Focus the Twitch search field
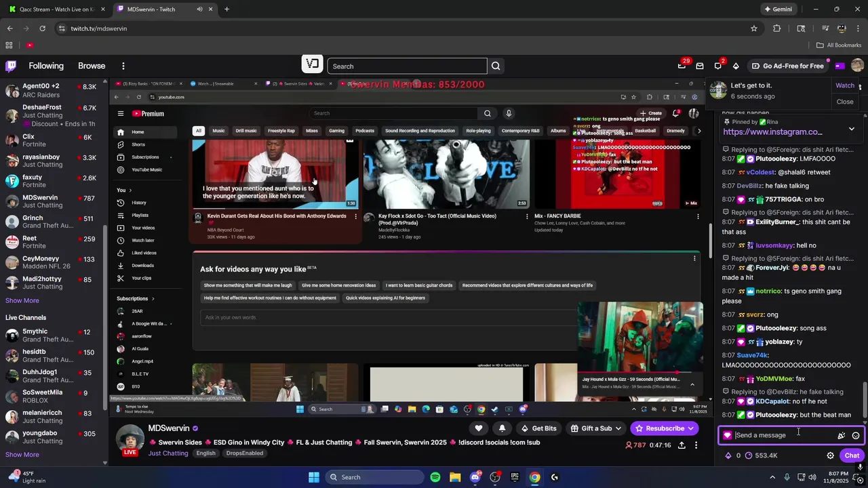 pyautogui.click(x=407, y=66)
